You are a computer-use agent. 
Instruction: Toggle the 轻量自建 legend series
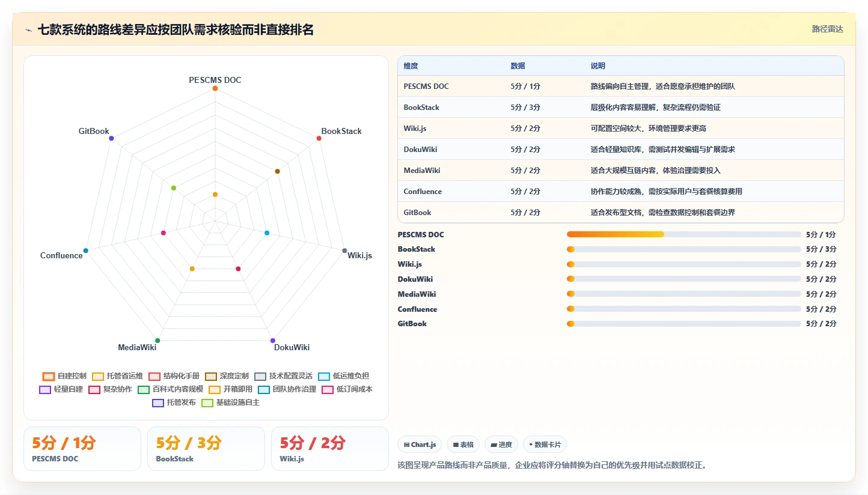[x=61, y=389]
